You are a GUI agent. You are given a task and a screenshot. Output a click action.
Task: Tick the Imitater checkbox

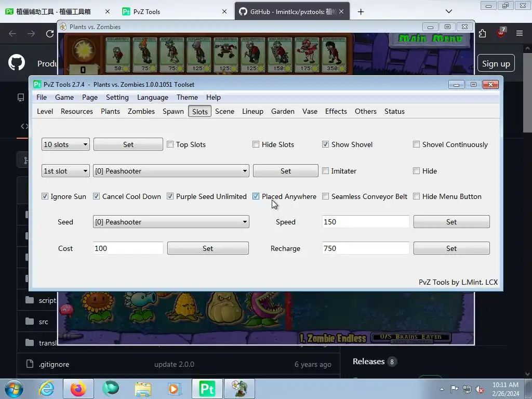325,171
